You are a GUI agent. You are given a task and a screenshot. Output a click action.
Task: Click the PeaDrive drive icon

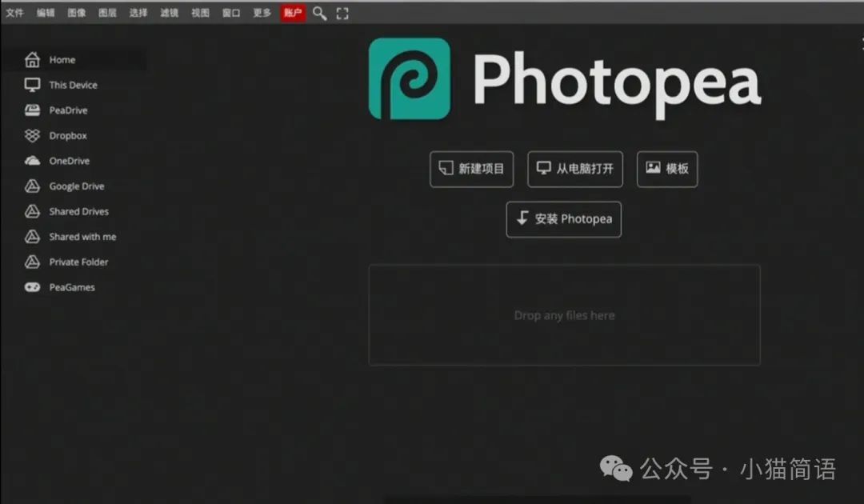pos(33,110)
